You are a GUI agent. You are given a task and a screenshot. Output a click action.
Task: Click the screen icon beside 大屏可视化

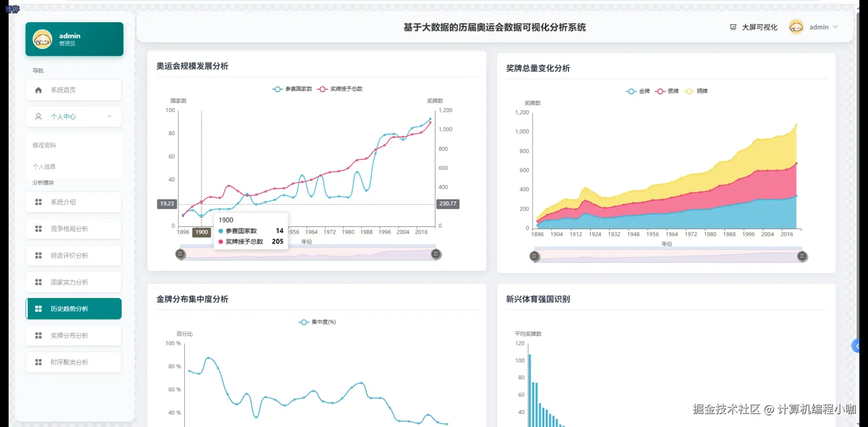(733, 27)
